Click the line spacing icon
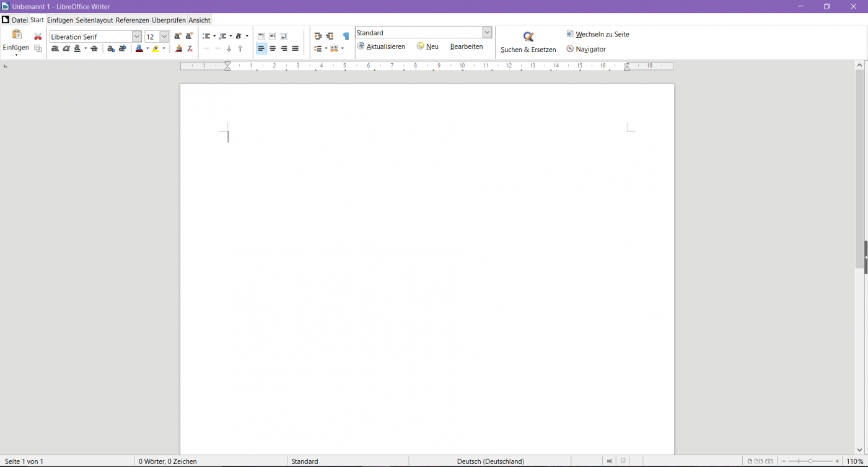The image size is (868, 467). (x=318, y=48)
